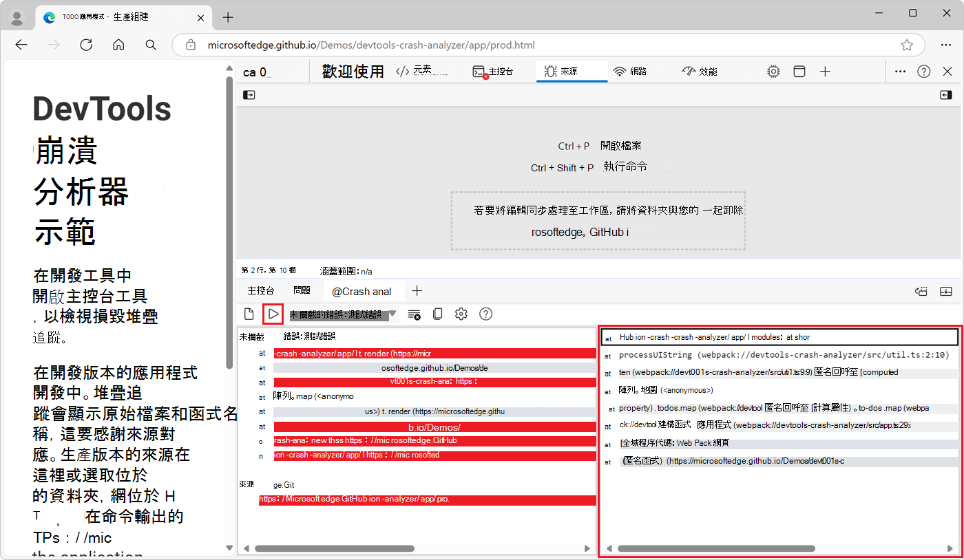Switch to the 網路 Network tab
964x560 pixels.
pos(631,71)
